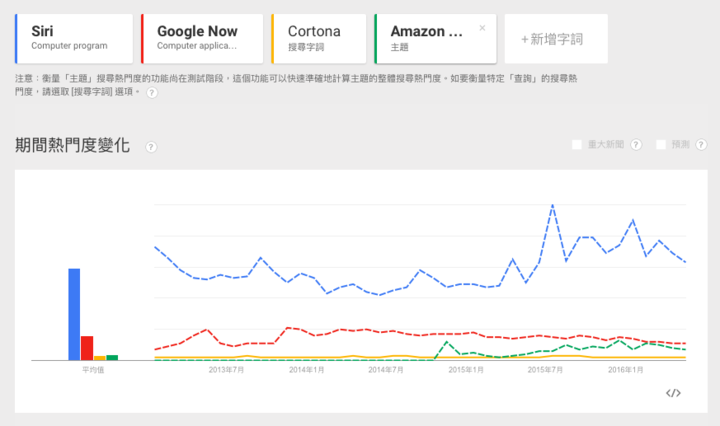This screenshot has height=426, width=720.
Task: Remove the Amazon term with the X
Action: coord(482,28)
